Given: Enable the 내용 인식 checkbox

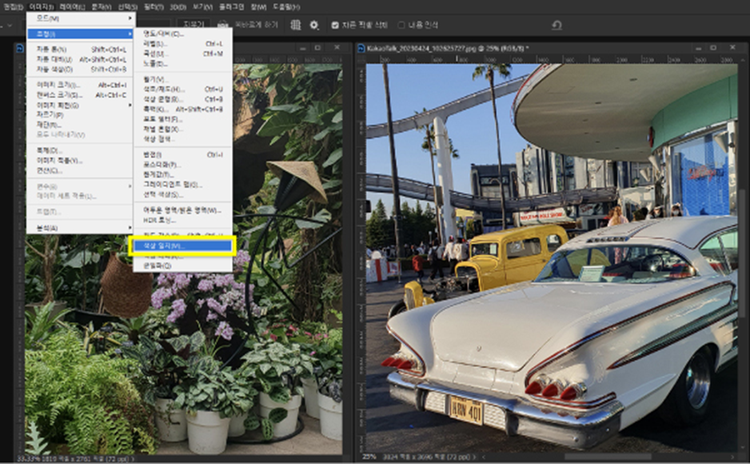Looking at the screenshot, I should (x=400, y=25).
